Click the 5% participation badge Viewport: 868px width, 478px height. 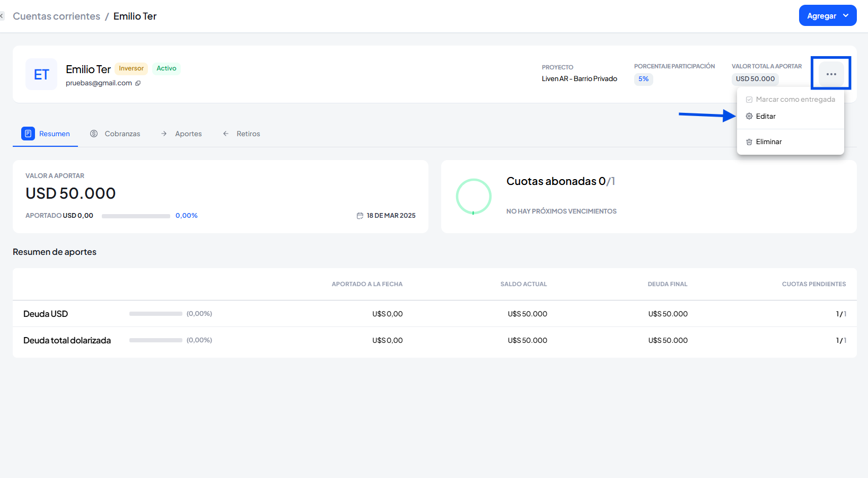[643, 79]
